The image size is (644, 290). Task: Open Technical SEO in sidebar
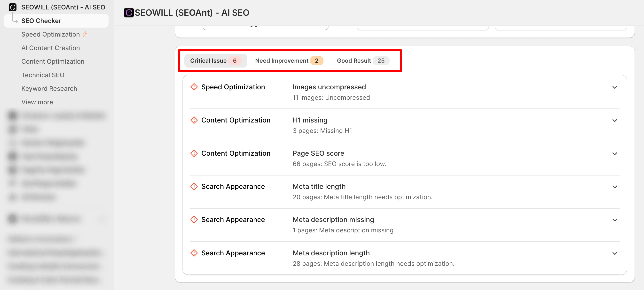click(x=43, y=75)
